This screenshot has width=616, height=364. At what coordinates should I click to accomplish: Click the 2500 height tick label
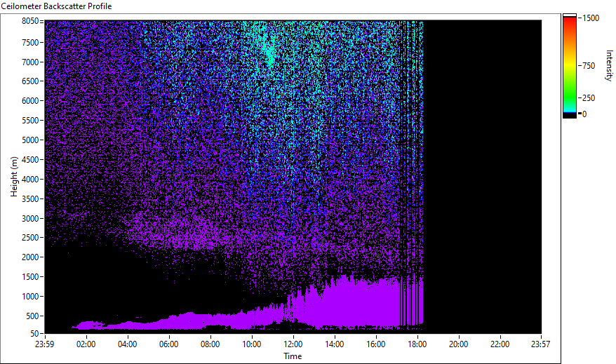coord(30,238)
